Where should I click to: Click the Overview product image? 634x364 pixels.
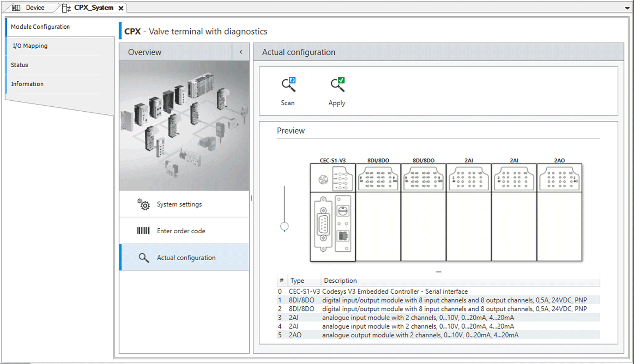[x=184, y=126]
